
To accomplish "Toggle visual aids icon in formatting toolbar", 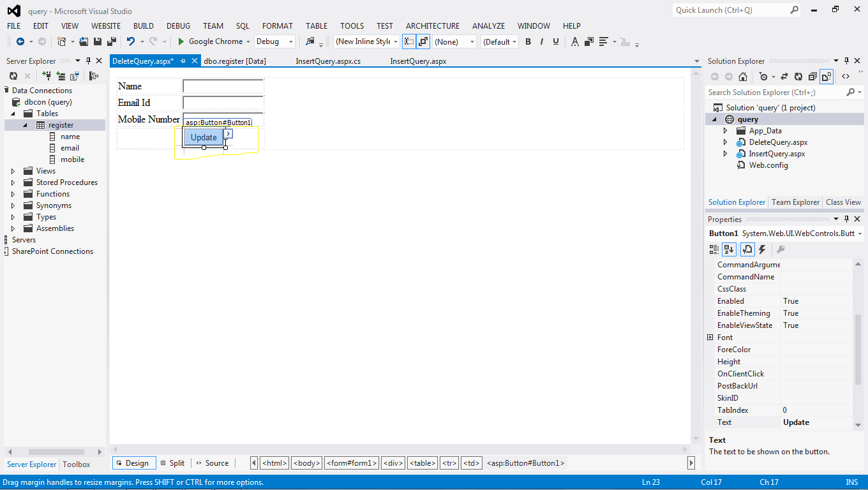I will (x=408, y=41).
